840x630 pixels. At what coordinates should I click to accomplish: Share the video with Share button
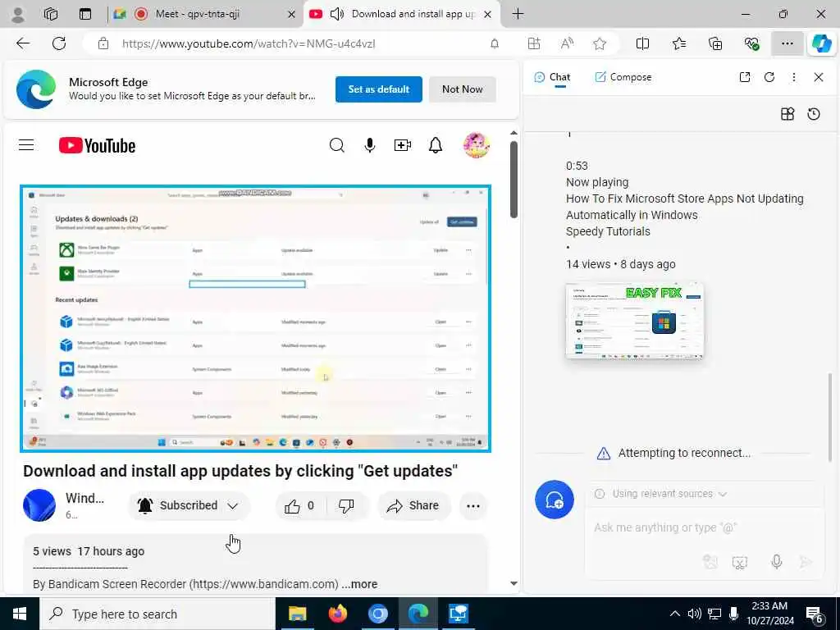[413, 505]
